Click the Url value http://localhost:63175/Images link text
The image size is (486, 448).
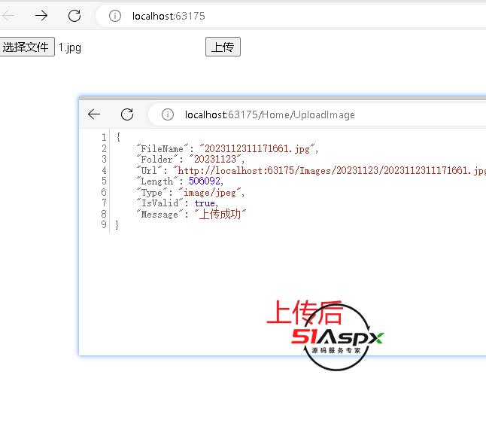click(330, 170)
